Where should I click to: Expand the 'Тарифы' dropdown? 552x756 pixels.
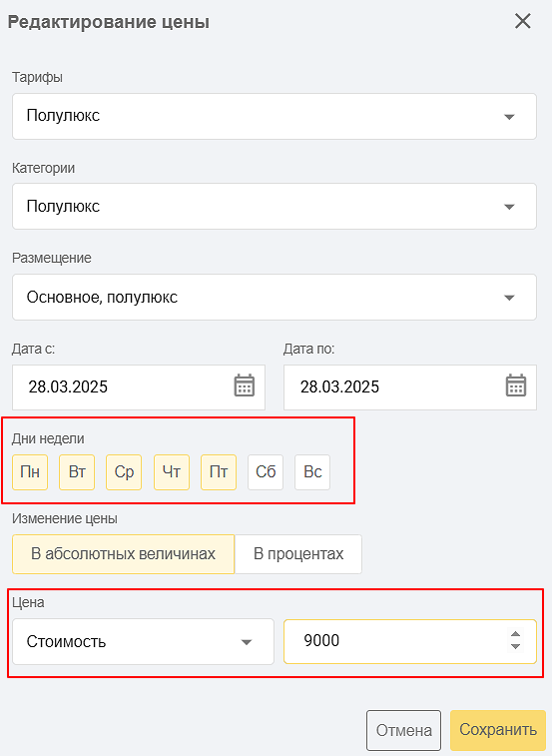tap(275, 116)
